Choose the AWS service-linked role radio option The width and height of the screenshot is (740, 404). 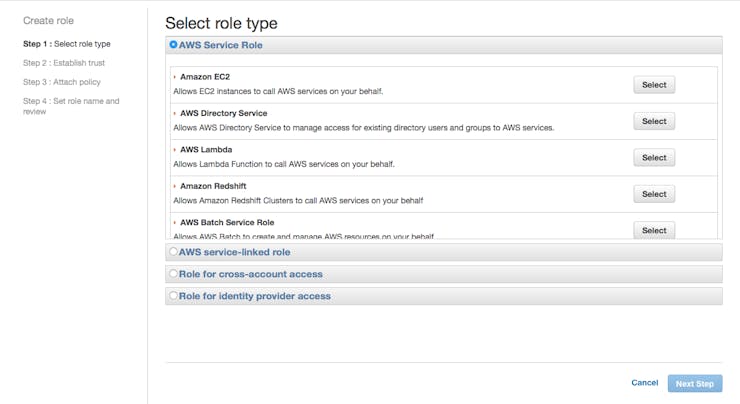[173, 252]
